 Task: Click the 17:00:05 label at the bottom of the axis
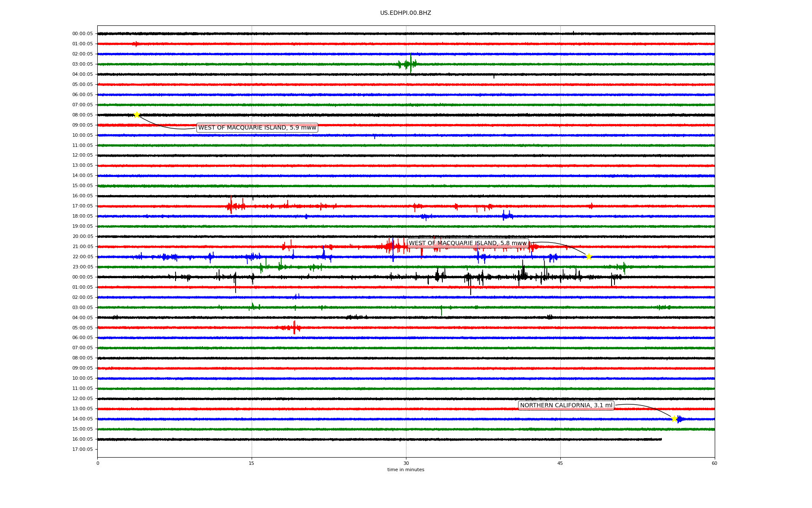(82, 450)
